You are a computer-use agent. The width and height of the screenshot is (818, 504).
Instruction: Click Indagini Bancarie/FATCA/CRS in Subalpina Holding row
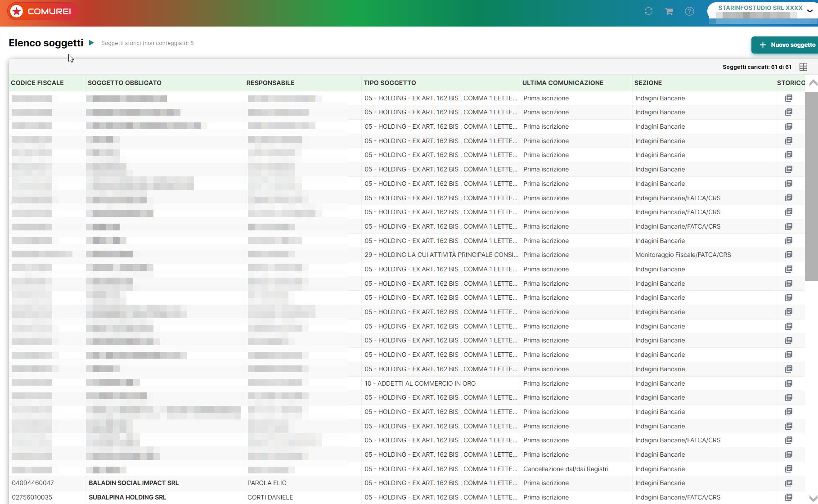tap(678, 497)
